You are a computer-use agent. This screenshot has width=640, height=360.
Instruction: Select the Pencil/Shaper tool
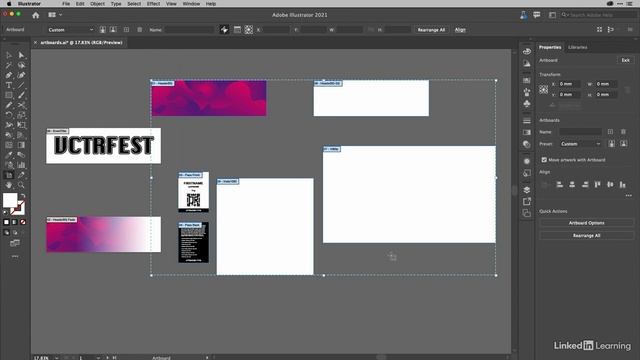pyautogui.click(x=9, y=105)
